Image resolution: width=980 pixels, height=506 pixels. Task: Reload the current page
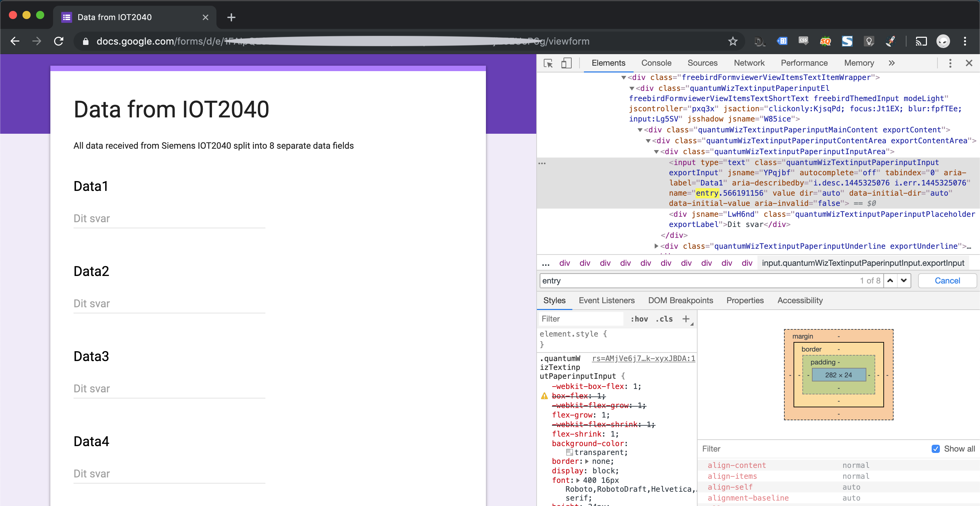pos(59,41)
